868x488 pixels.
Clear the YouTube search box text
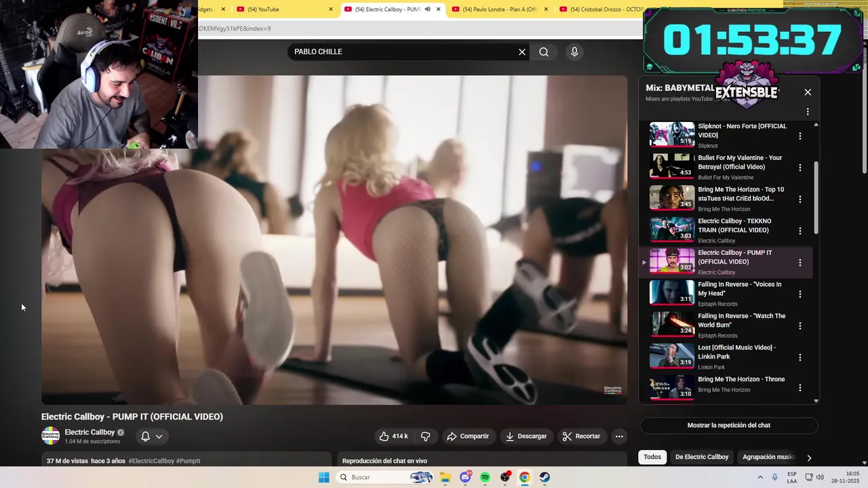click(x=522, y=52)
